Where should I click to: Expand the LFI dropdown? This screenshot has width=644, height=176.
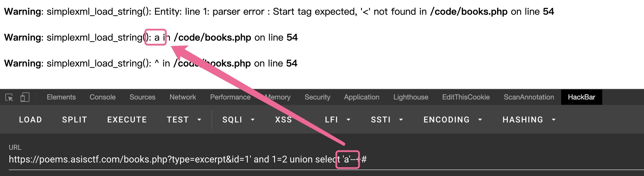tap(338, 119)
